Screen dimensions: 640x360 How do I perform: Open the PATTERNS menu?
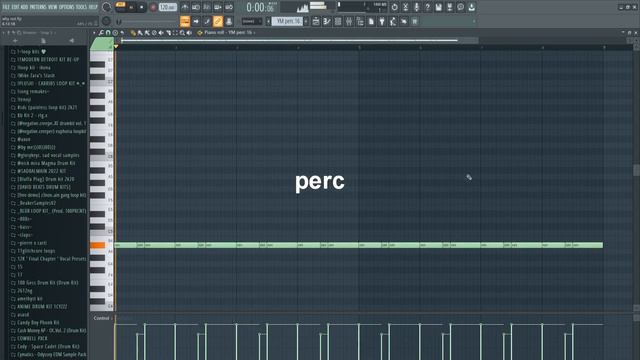click(x=38, y=7)
